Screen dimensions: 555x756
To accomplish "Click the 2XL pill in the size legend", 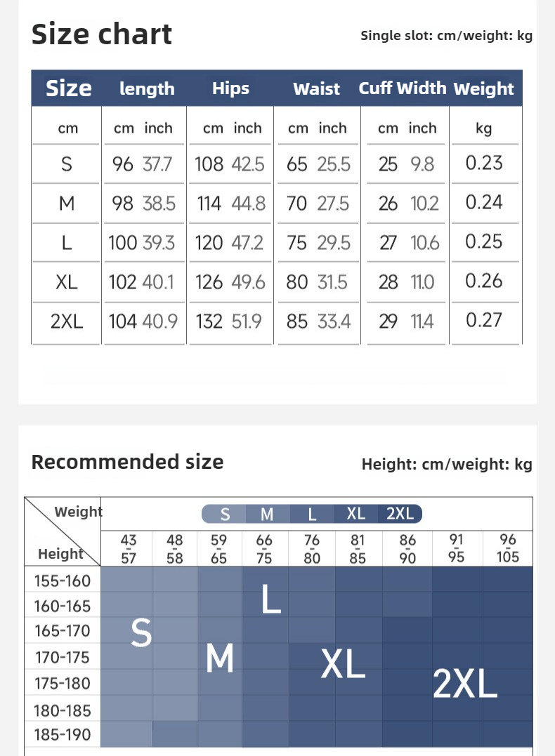I will click(x=400, y=513).
